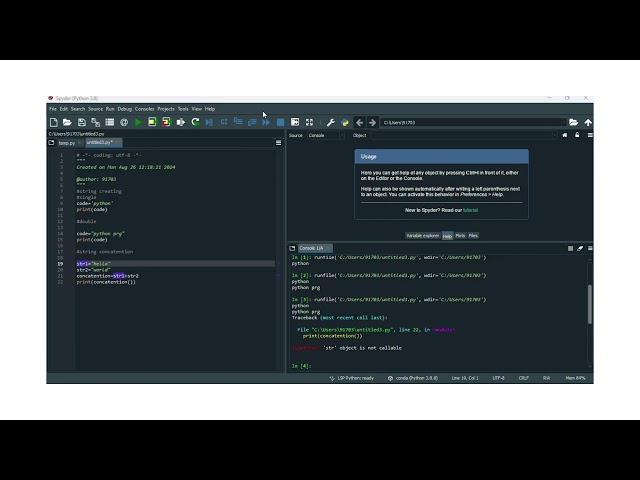Re-run the last script
This screenshot has width=640, height=480.
point(195,122)
